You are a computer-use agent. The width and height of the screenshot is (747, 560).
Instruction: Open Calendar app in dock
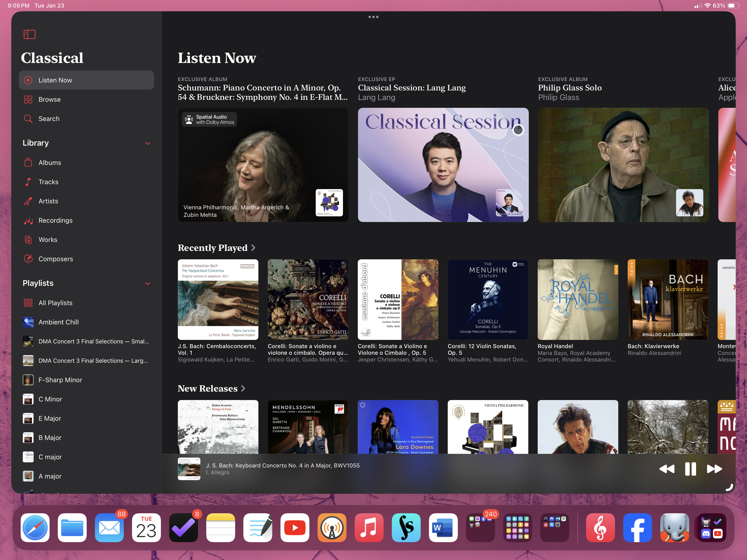pos(147,528)
